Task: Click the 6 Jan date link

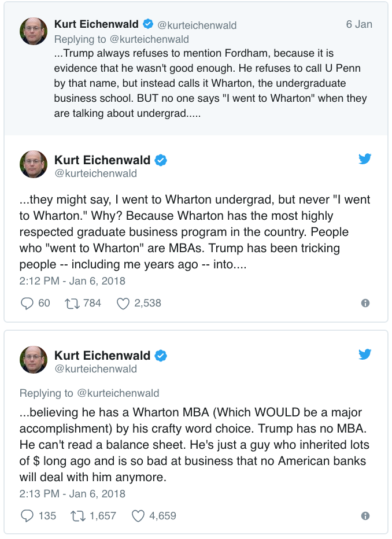Action: [359, 24]
